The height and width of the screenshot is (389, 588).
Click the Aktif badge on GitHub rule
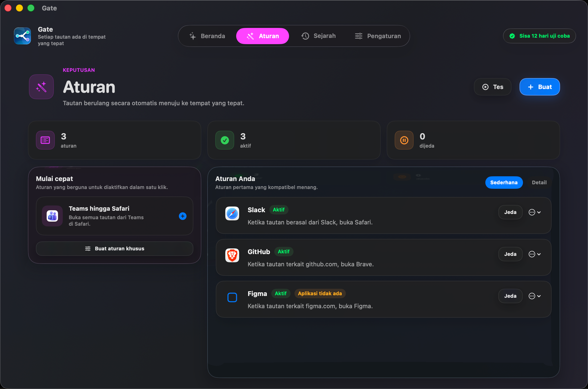click(284, 252)
